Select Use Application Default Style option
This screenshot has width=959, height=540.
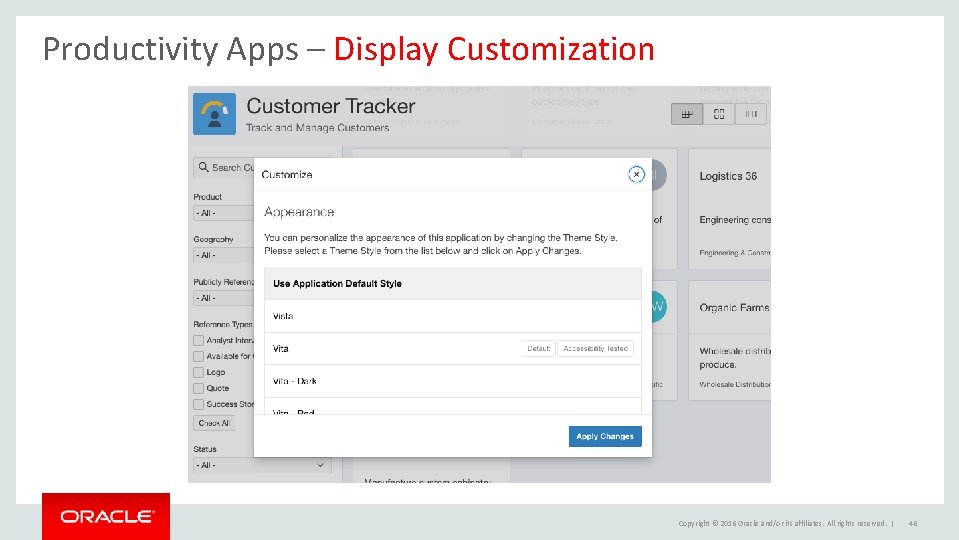pos(453,284)
